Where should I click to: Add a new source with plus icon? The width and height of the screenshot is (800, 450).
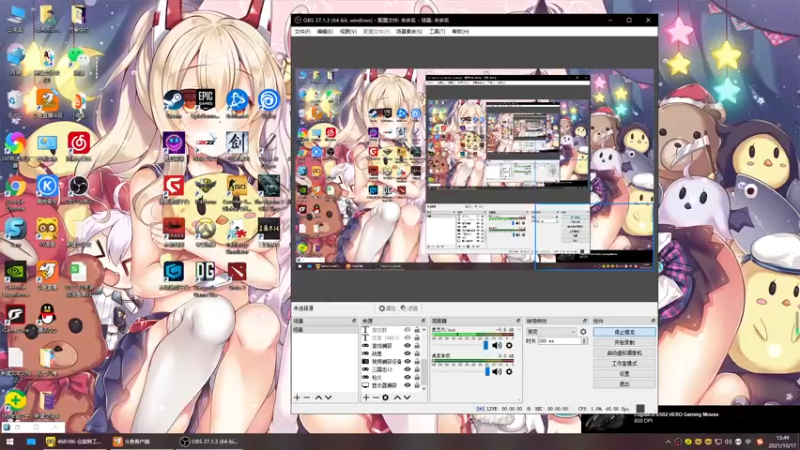pos(366,397)
